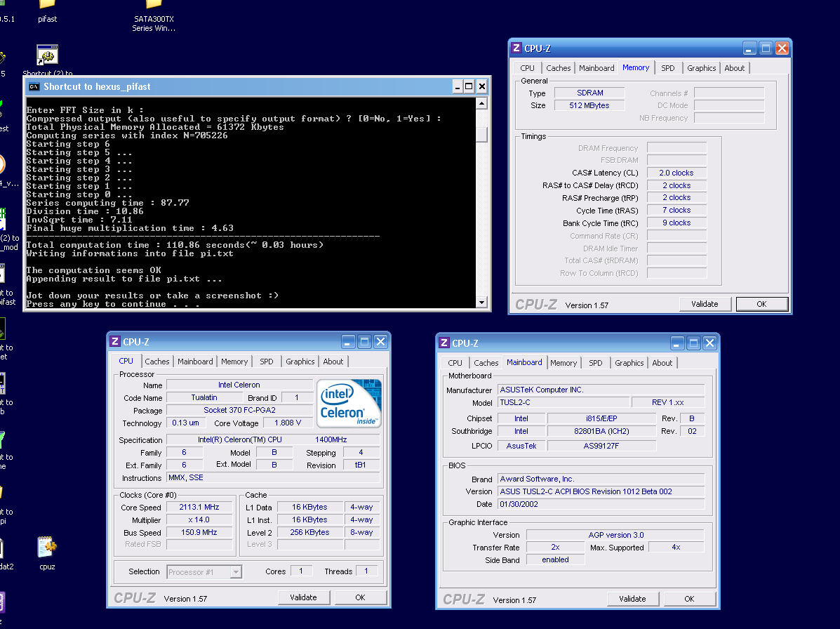Click the console scrollbar up arrow
Image resolution: width=840 pixels, height=629 pixels.
pyautogui.click(x=481, y=103)
